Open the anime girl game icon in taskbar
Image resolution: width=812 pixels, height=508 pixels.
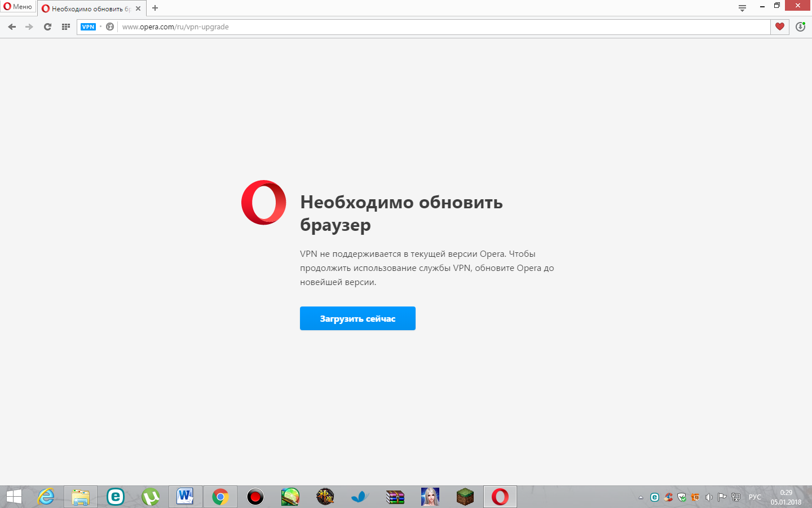[x=430, y=497]
